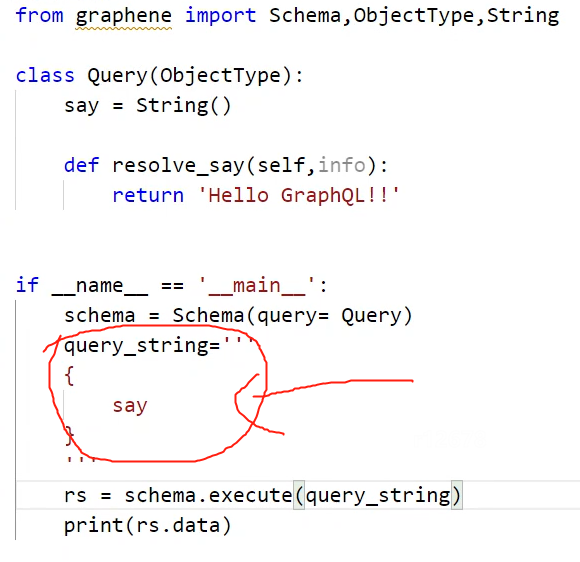Click the 'query_string=' variable assignment
Viewport: 580px width, 562px height.
click(142, 347)
